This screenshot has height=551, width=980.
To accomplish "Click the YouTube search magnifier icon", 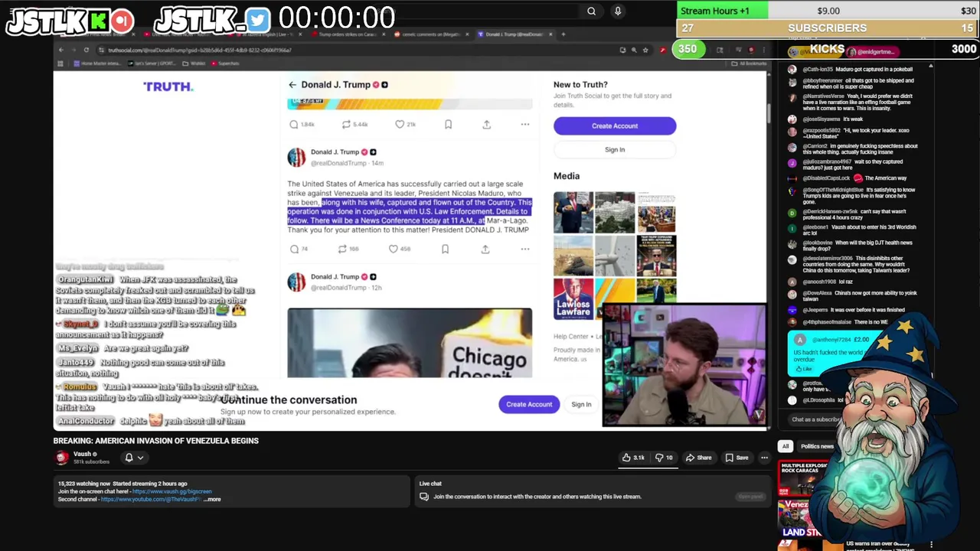I will tap(591, 11).
